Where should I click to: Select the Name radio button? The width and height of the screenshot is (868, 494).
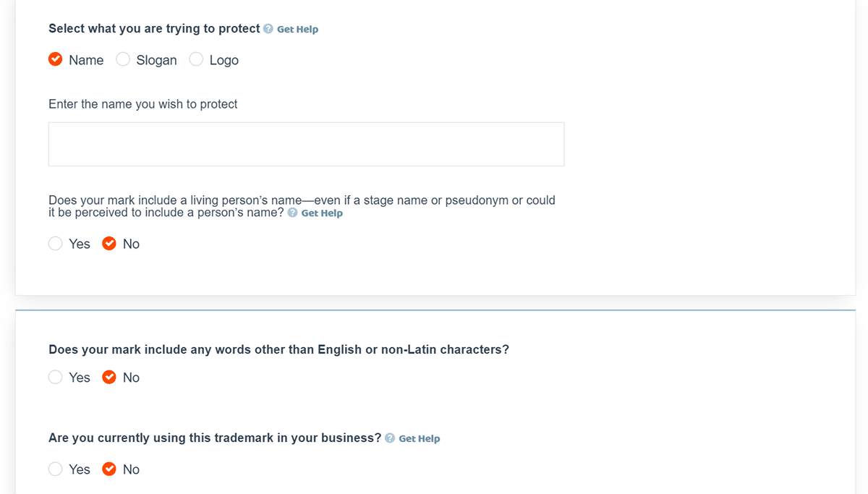point(56,59)
